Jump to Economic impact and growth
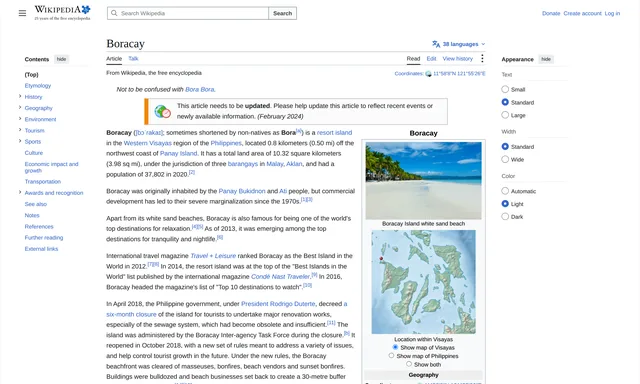 [51, 167]
